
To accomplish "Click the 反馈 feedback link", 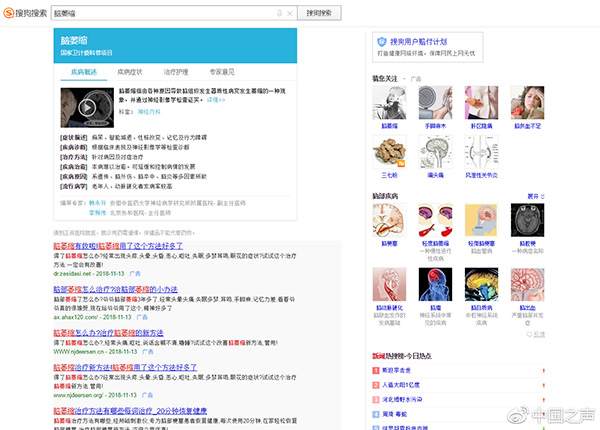I will point(536,334).
